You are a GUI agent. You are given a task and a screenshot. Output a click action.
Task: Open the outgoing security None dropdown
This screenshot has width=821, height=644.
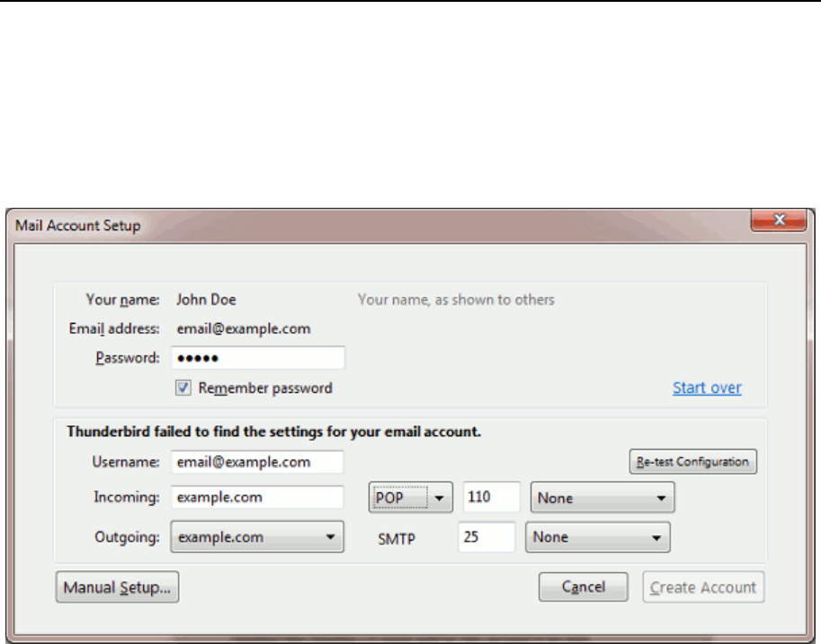click(x=597, y=537)
